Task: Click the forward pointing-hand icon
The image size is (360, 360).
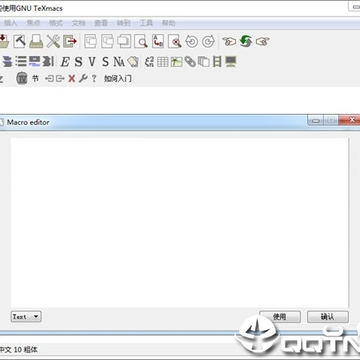Action: point(263,41)
